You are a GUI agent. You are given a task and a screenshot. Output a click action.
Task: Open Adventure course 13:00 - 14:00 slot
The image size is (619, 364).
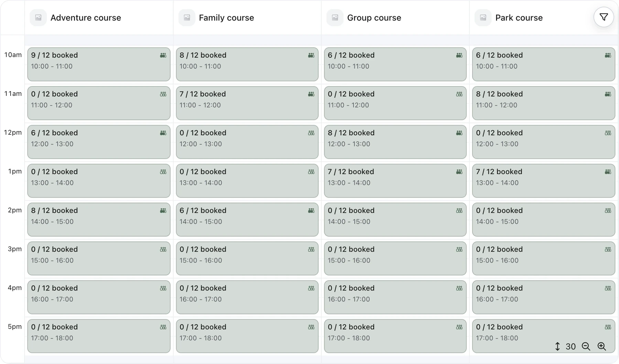[x=99, y=181]
